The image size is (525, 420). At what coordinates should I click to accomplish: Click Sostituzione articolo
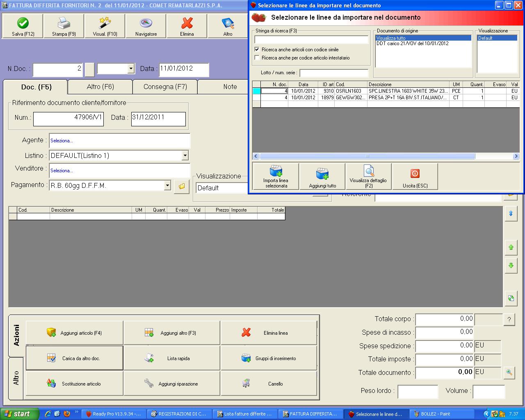74,383
